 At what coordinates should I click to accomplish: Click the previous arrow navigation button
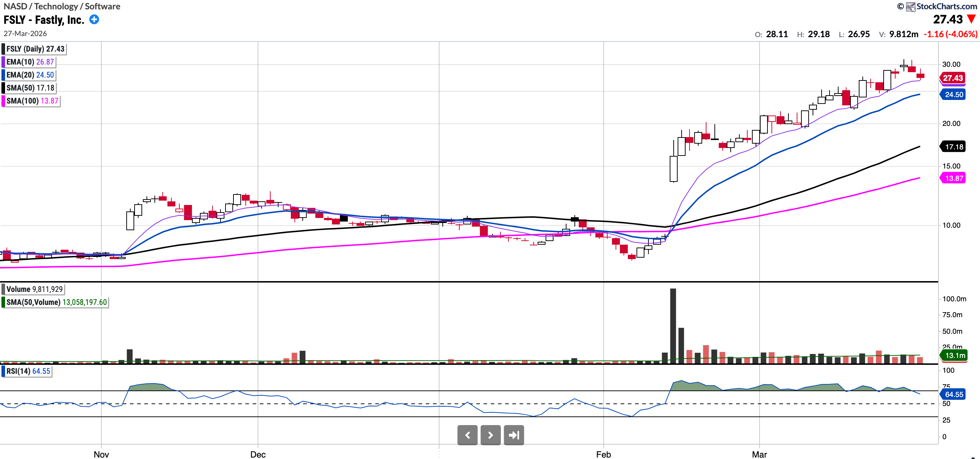(467, 435)
